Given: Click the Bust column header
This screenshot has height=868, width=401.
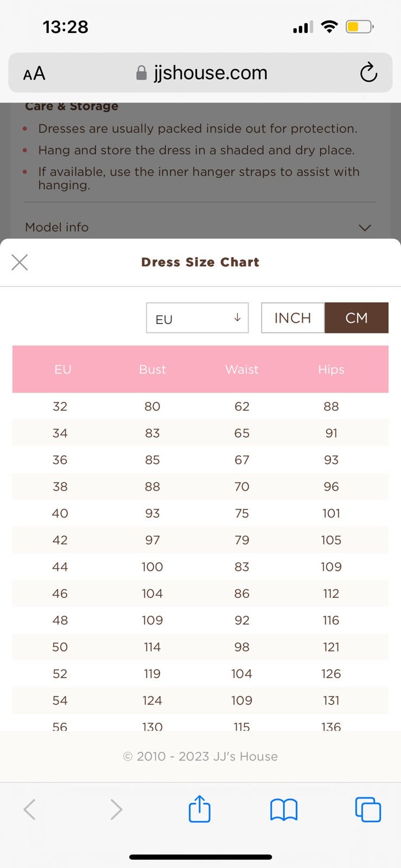Looking at the screenshot, I should [x=152, y=369].
